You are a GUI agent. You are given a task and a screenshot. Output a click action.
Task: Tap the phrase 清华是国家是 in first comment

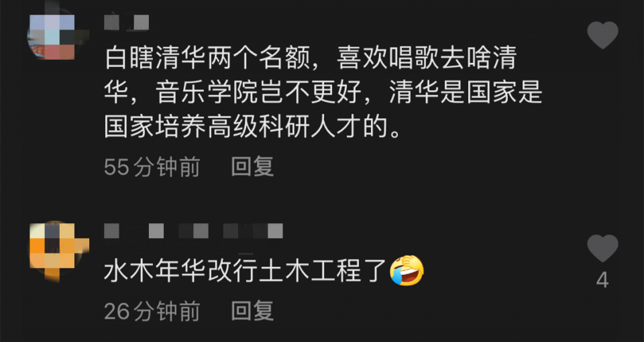click(466, 94)
